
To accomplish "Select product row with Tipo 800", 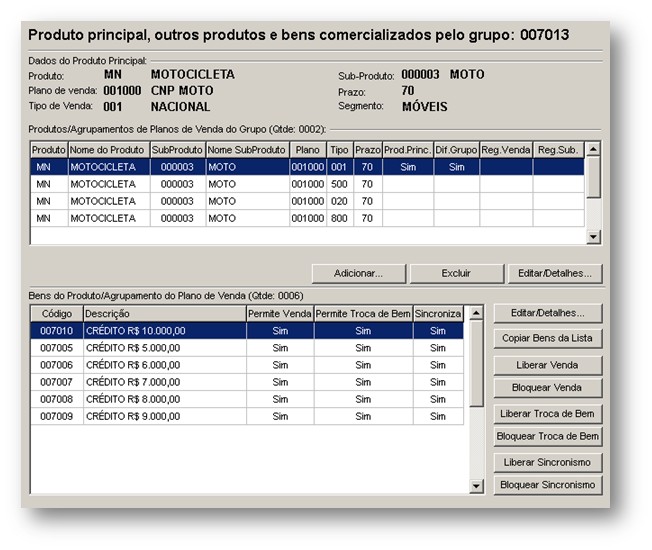I will coord(307,218).
